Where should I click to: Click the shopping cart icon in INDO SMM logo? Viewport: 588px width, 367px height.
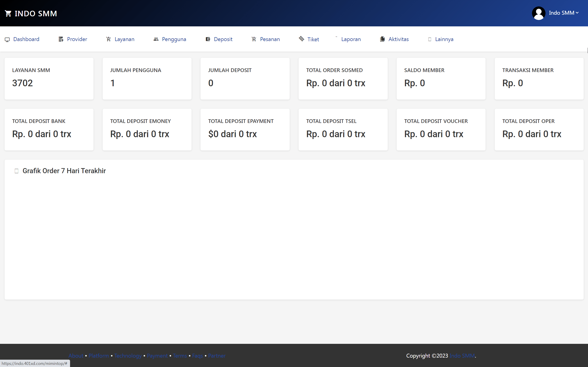[8, 13]
